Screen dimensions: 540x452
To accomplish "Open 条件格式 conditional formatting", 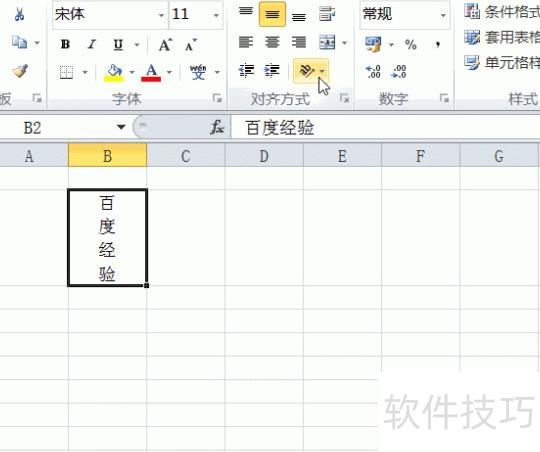I will click(x=502, y=12).
